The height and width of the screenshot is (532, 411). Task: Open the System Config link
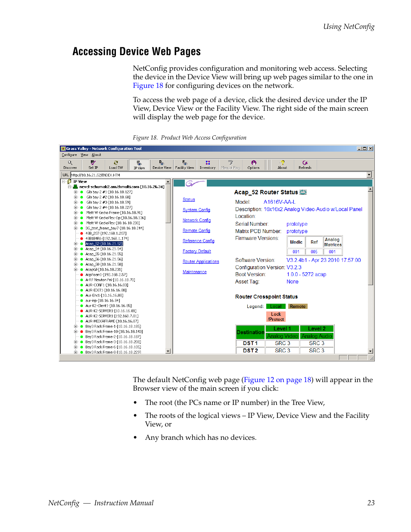coord(196,210)
